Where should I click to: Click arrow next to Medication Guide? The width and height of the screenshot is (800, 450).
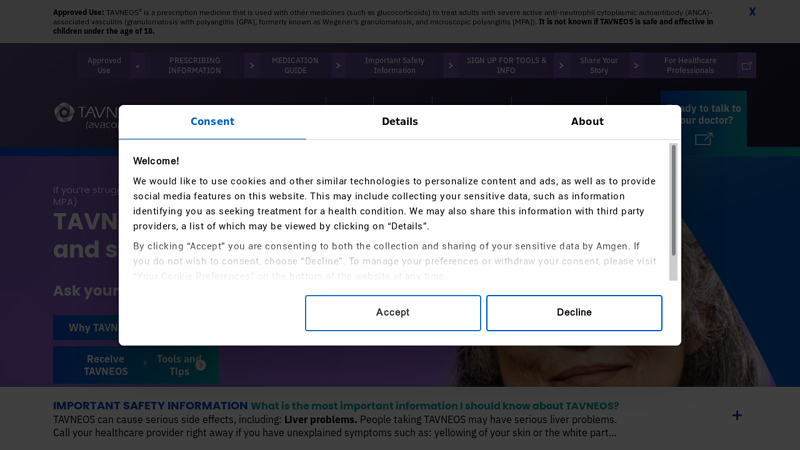[x=338, y=65]
